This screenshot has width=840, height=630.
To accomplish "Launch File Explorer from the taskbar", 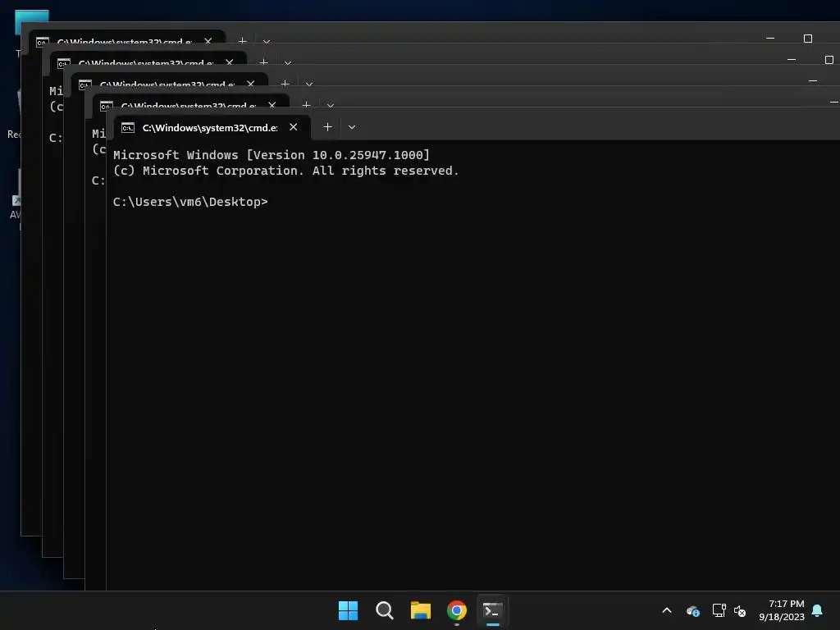I will click(x=421, y=610).
